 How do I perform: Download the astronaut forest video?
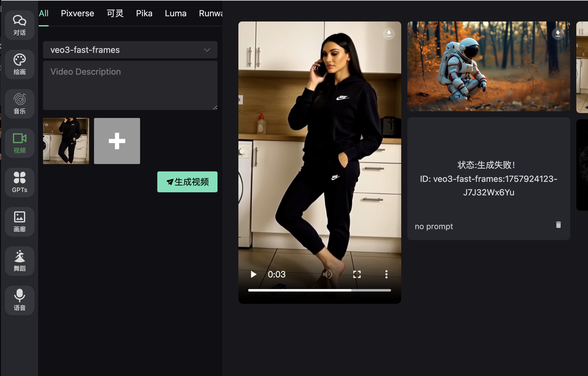[558, 33]
